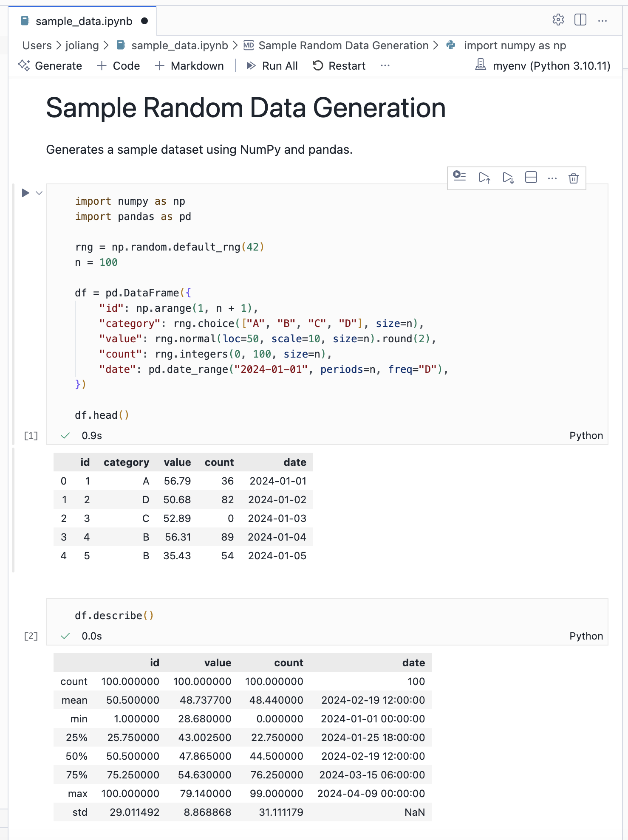The width and height of the screenshot is (628, 840).
Task: Click inside code line 'n = 100'
Action: point(96,262)
